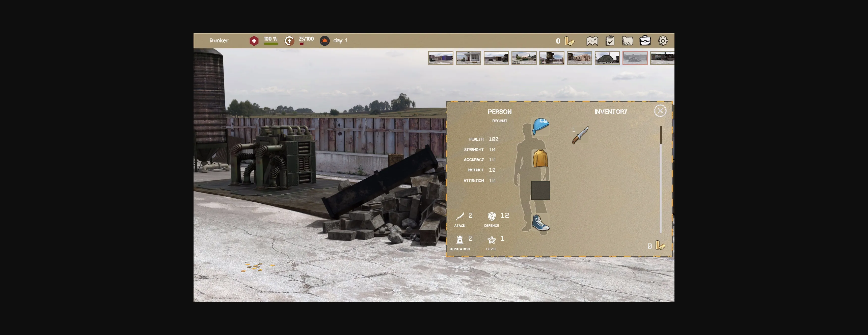This screenshot has height=335, width=868.
Task: Close the Person inventory panel
Action: pyautogui.click(x=660, y=111)
